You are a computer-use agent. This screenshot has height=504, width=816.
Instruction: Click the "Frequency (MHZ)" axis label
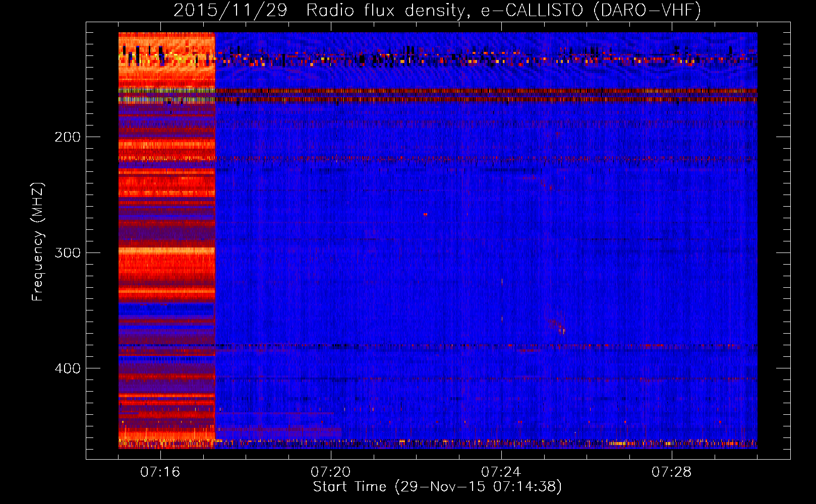coord(38,242)
